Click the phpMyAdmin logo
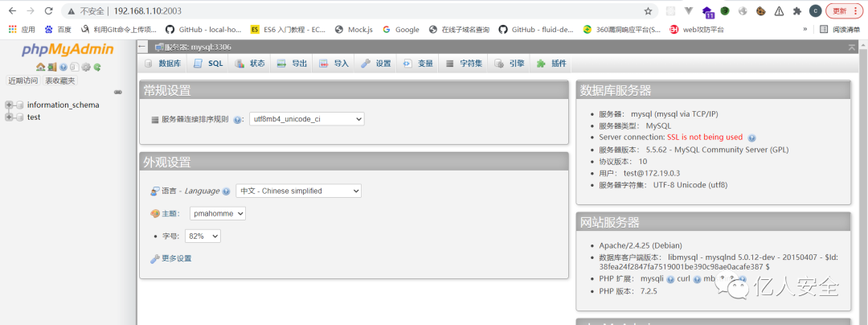The image size is (868, 325). pos(68,50)
